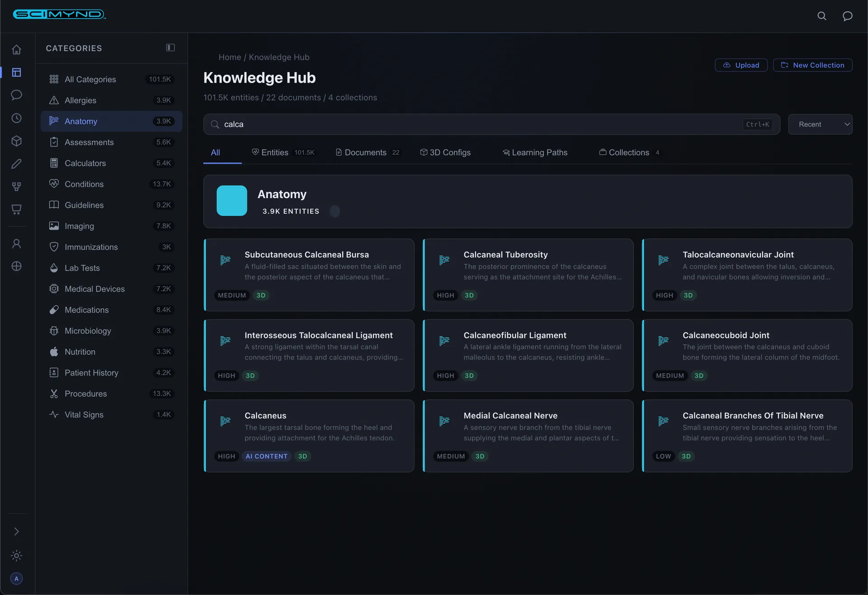The height and width of the screenshot is (595, 868).
Task: Click the New Collection button
Action: (813, 65)
